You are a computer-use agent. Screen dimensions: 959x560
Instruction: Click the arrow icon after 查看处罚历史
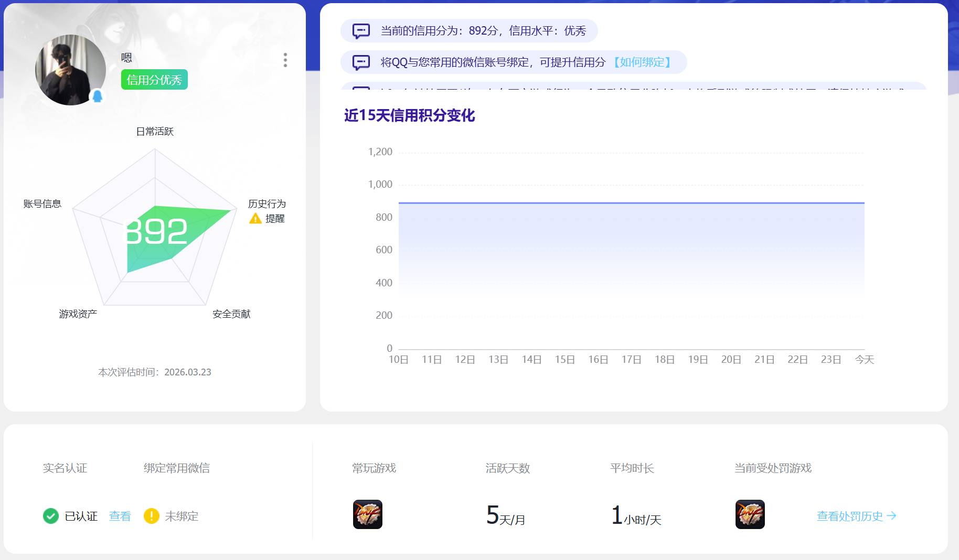(892, 515)
